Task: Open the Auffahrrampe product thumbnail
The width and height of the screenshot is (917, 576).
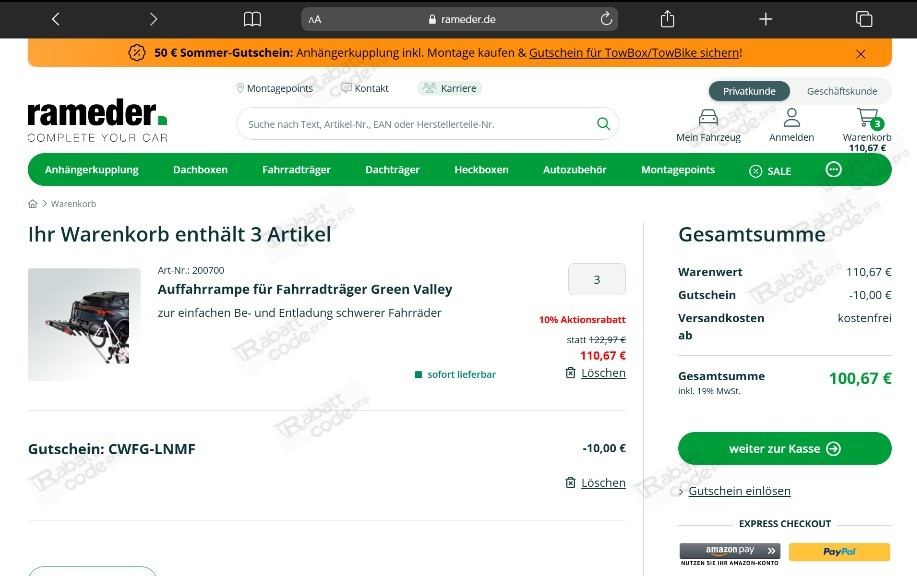Action: (x=84, y=325)
